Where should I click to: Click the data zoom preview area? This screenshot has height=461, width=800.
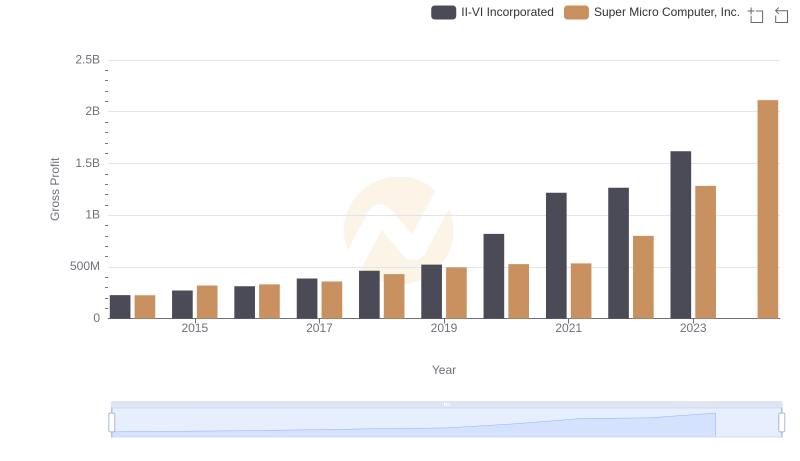coord(446,422)
